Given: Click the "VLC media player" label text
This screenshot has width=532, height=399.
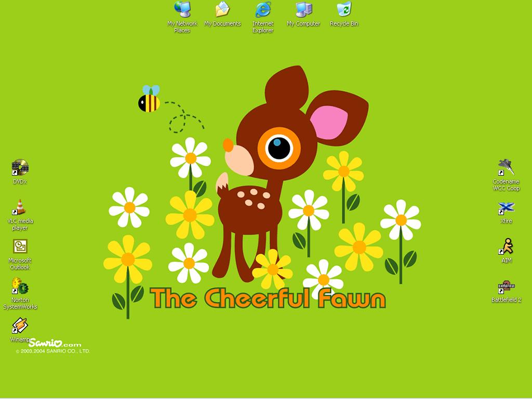Looking at the screenshot, I should (x=20, y=224).
